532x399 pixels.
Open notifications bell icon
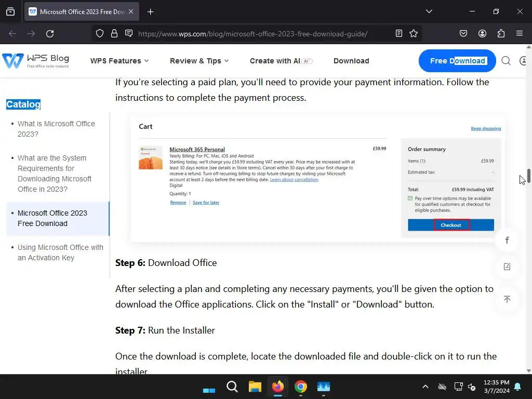tap(518, 387)
